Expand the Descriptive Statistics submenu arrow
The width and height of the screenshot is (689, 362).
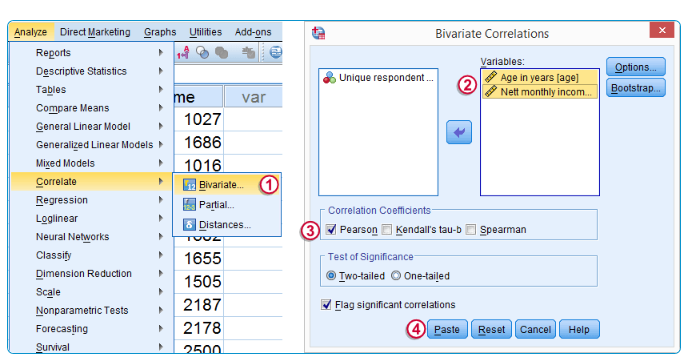tap(160, 71)
